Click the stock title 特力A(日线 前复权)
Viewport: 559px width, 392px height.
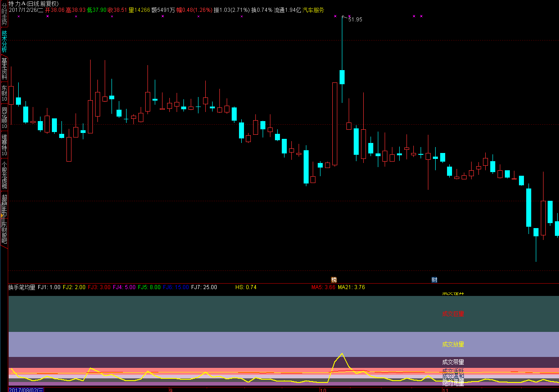(34, 3)
